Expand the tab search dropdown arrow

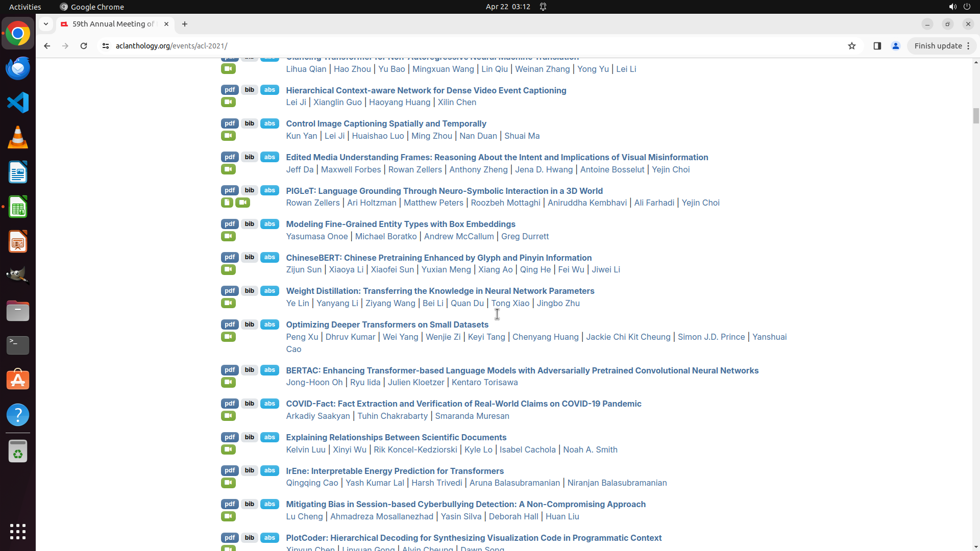pyautogui.click(x=46, y=24)
